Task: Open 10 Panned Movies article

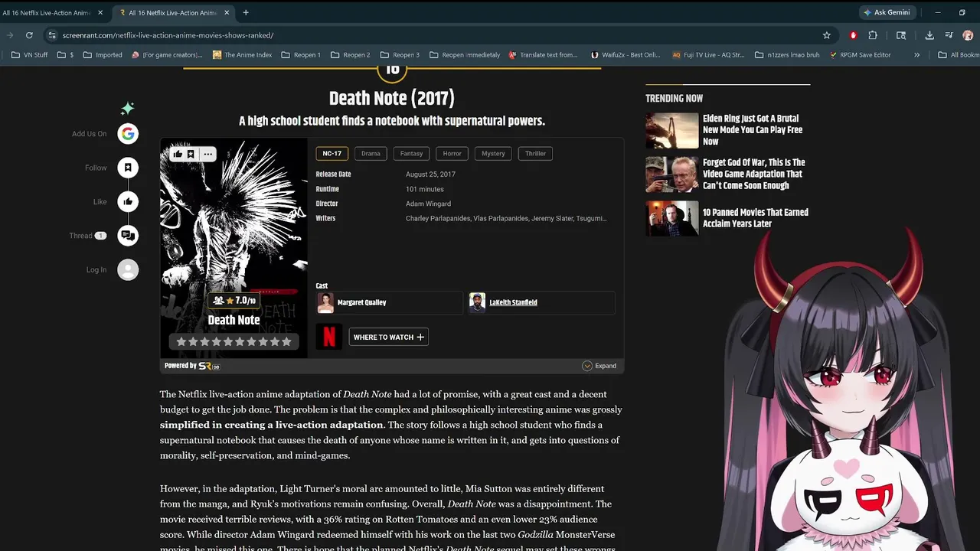Action: point(756,218)
